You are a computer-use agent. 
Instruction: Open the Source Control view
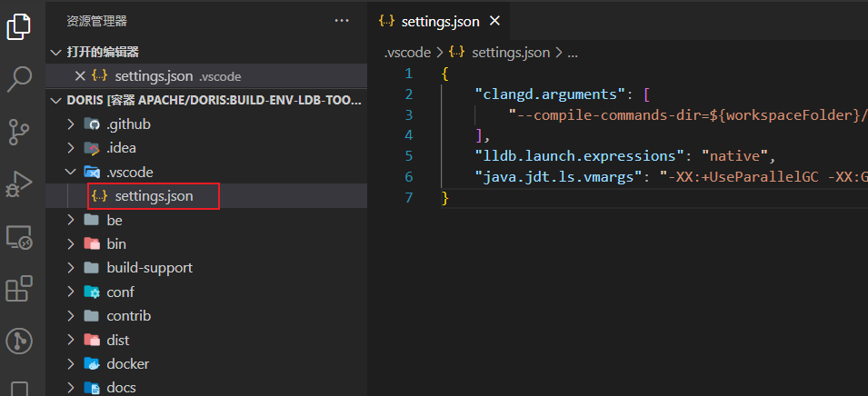pos(20,130)
